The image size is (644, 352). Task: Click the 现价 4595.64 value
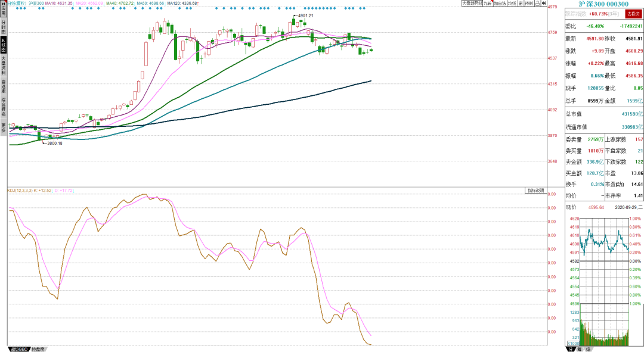pyautogui.click(x=596, y=208)
